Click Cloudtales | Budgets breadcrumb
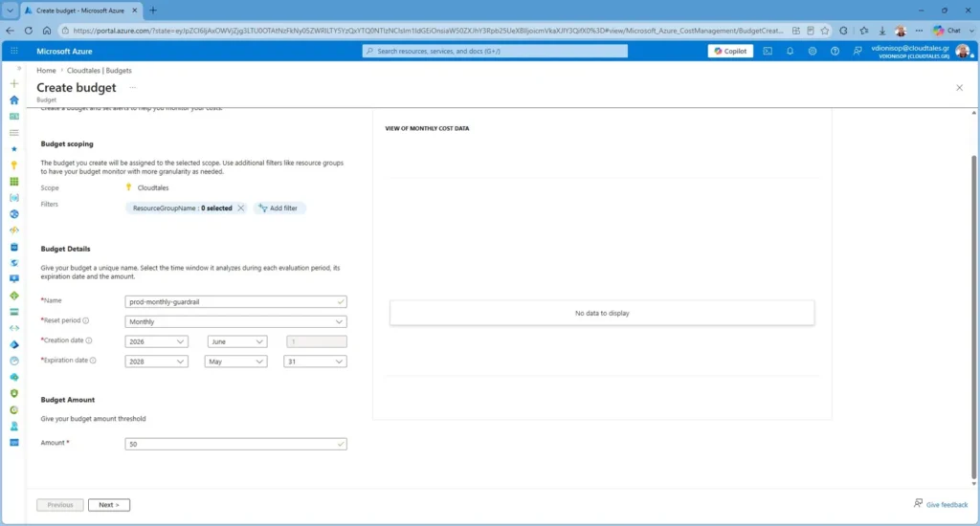The height and width of the screenshot is (526, 980). tap(100, 71)
